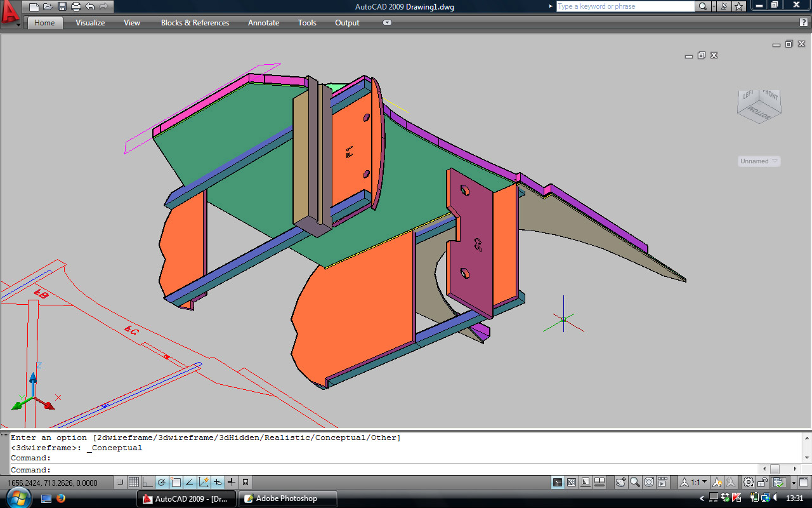This screenshot has height=508, width=812.
Task: Toggle Grid Display in status bar
Action: tap(134, 482)
